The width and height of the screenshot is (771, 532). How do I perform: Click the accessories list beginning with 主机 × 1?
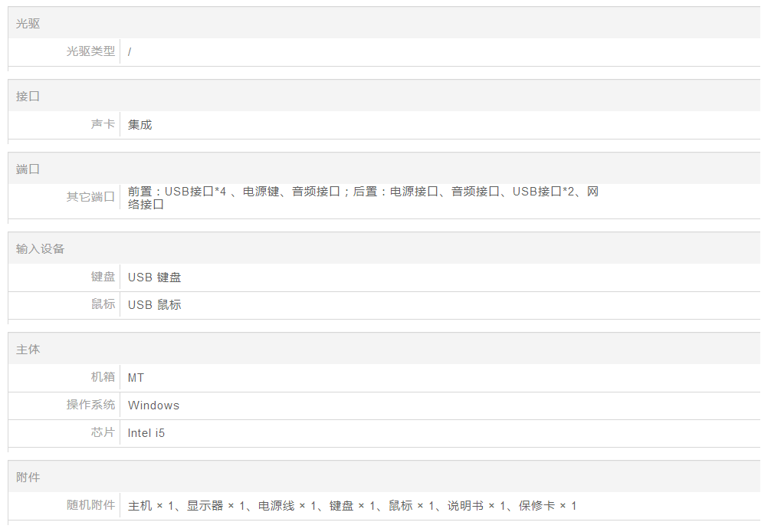point(352,506)
